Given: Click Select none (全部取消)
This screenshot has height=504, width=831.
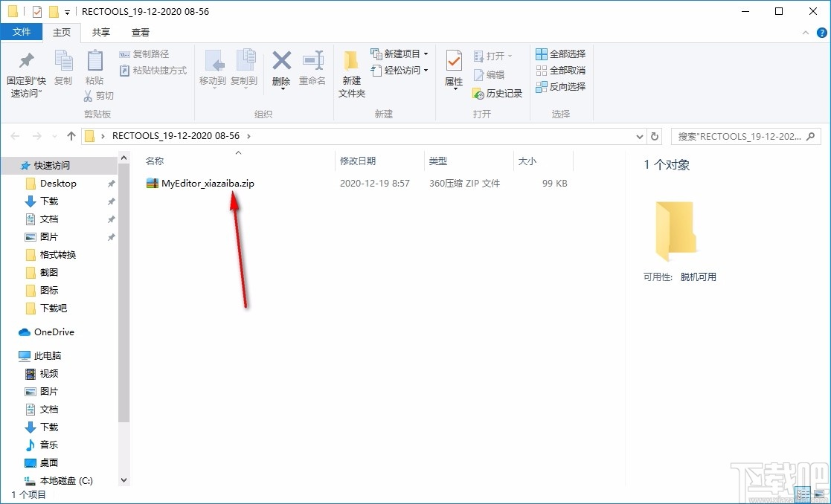Looking at the screenshot, I should click(561, 71).
